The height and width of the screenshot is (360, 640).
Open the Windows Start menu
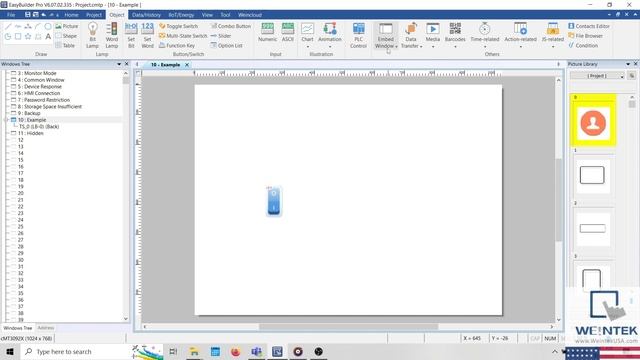[10, 352]
